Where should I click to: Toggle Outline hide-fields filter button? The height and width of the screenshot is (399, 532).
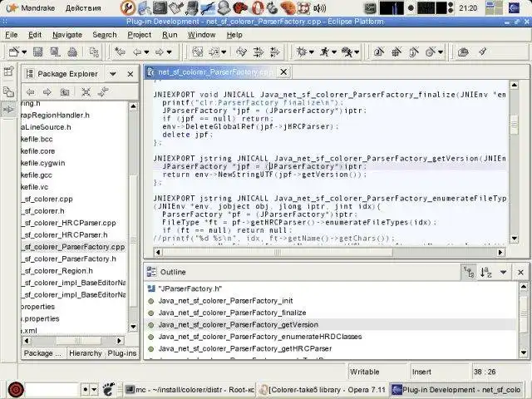click(x=469, y=272)
